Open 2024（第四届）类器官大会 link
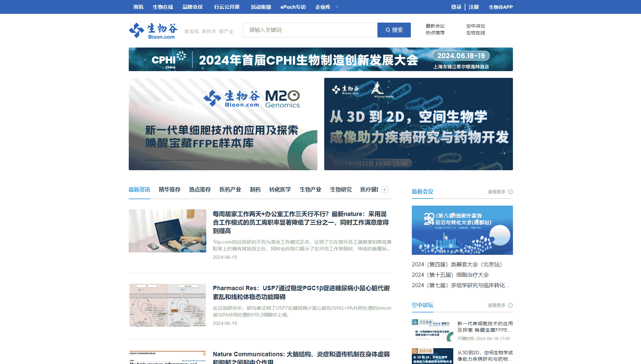The width and height of the screenshot is (641, 364). [457, 265]
